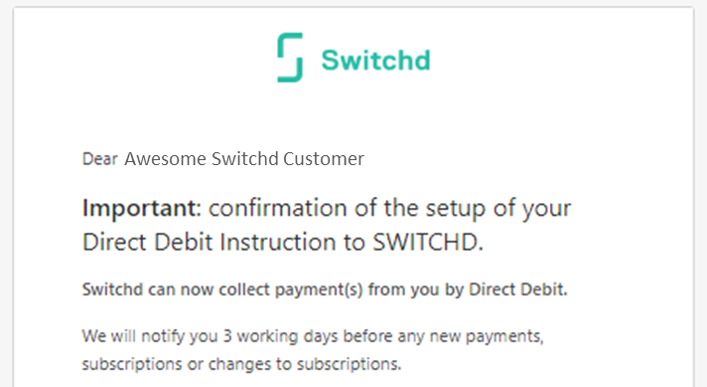Screen dimensions: 707x387
Task: Click the word Switchd starting the bold sentence
Action: tap(112, 289)
